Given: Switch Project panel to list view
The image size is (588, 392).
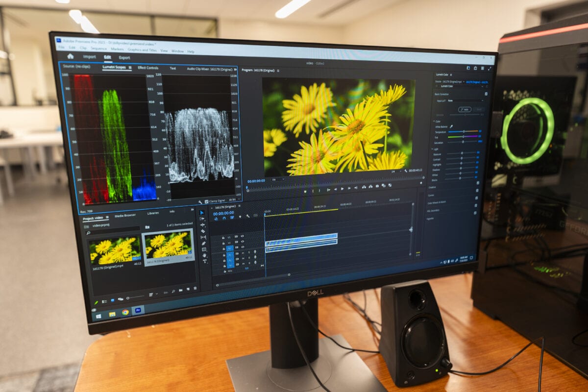Looking at the screenshot, I should pyautogui.click(x=104, y=302).
